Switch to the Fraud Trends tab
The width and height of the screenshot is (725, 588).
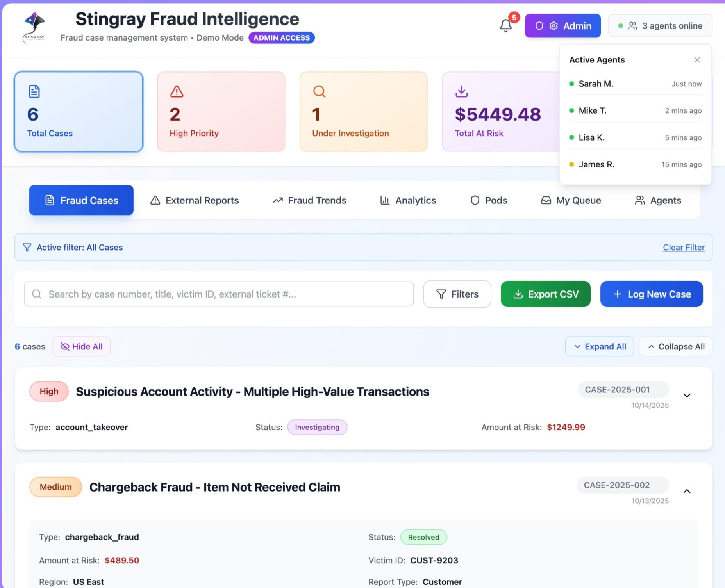pos(309,200)
